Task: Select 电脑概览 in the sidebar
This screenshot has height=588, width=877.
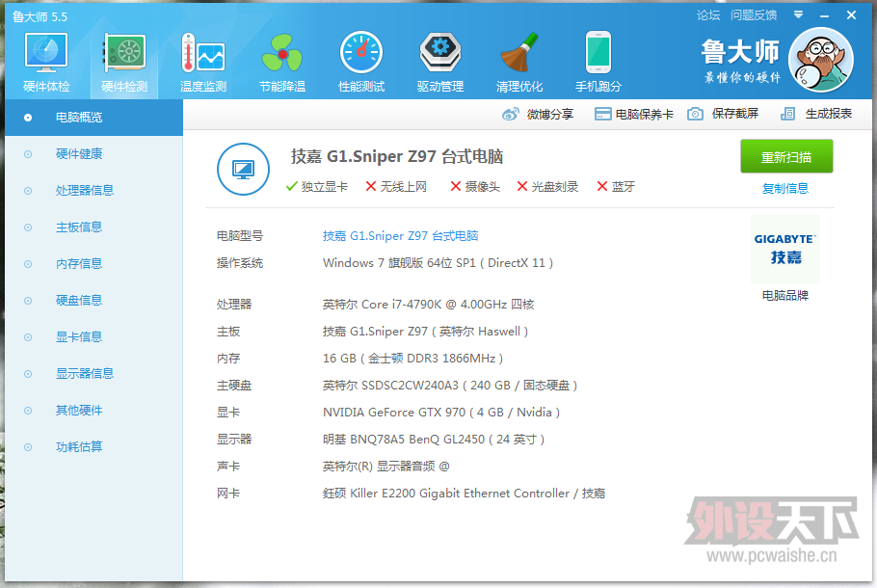Action: pos(94,118)
